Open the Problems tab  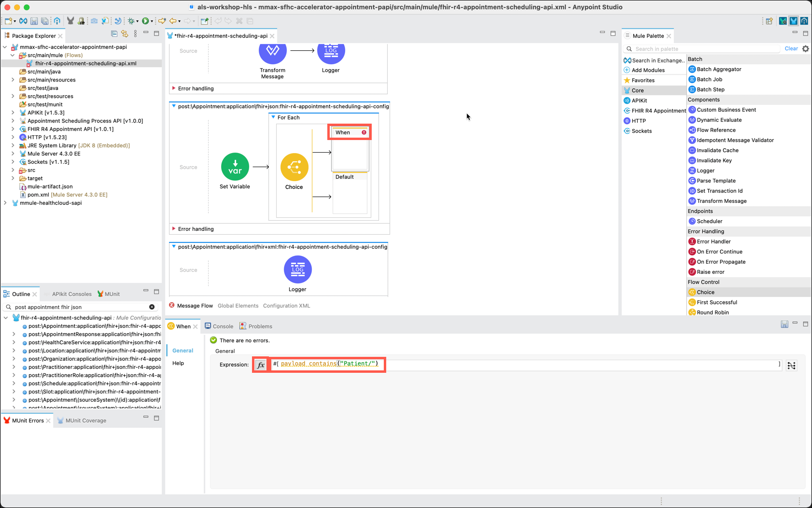tap(256, 326)
